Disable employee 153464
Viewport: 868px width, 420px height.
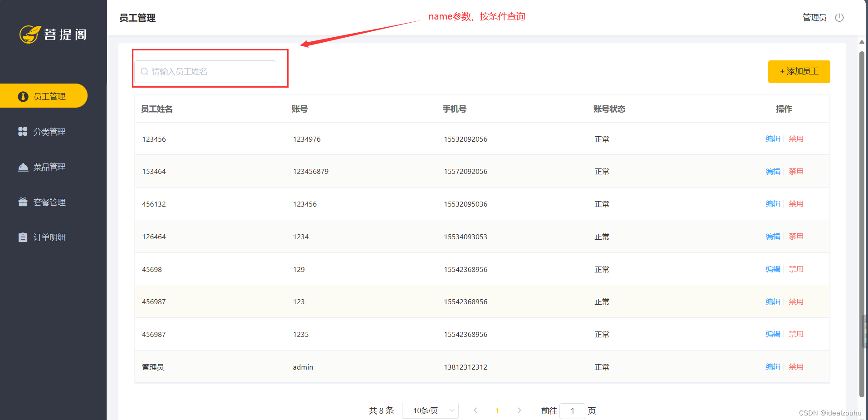796,172
